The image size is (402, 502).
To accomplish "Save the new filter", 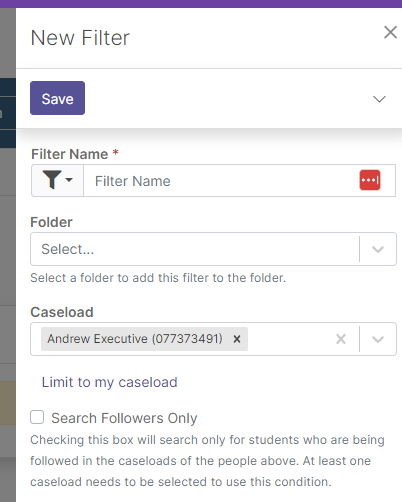I will click(x=57, y=98).
